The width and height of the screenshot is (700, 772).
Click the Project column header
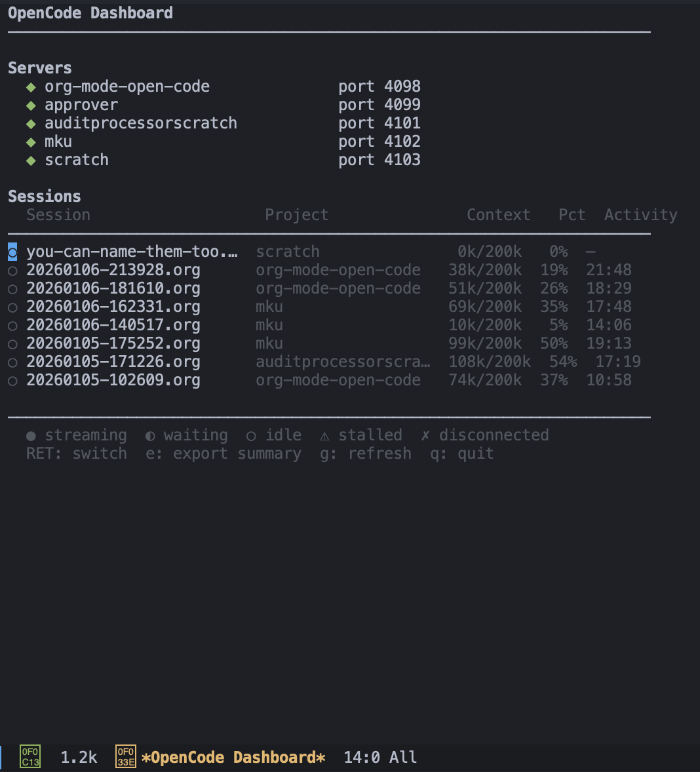296,215
